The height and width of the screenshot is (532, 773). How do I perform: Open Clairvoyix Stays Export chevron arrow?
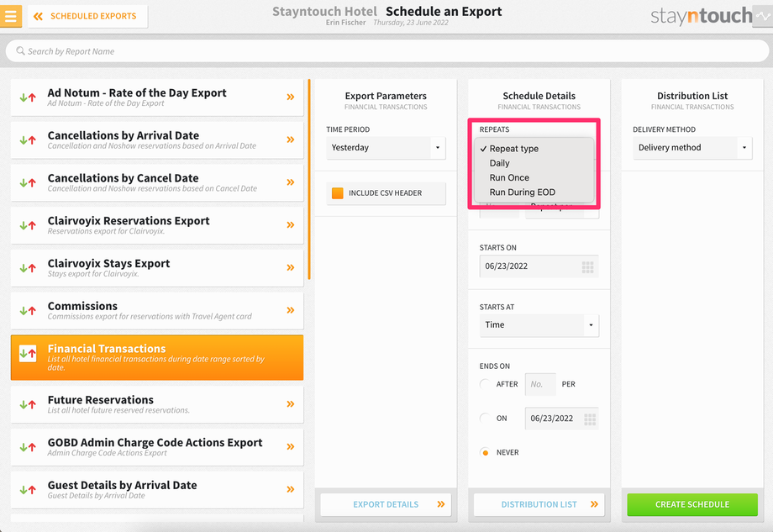tap(291, 268)
